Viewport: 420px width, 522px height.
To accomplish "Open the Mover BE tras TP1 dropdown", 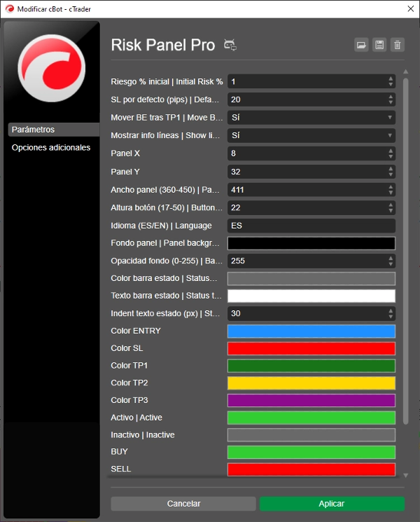I will 311,118.
